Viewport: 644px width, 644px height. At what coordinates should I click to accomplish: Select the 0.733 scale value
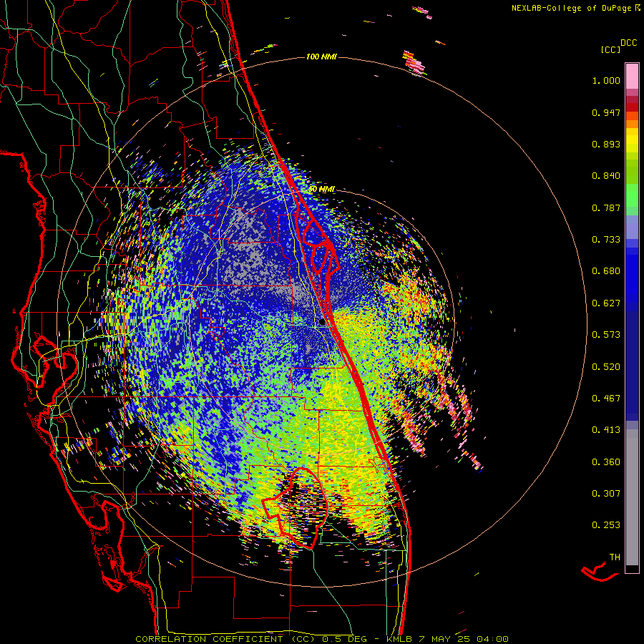coord(606,240)
